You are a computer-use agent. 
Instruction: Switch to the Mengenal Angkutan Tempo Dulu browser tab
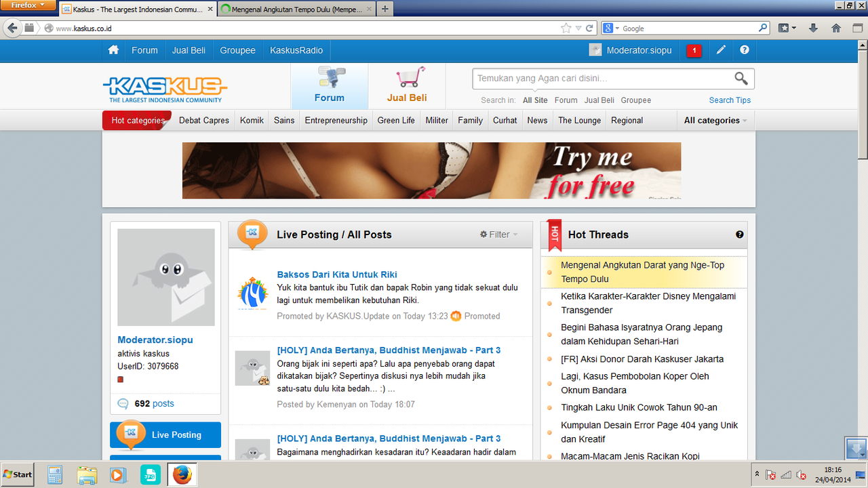tap(295, 9)
